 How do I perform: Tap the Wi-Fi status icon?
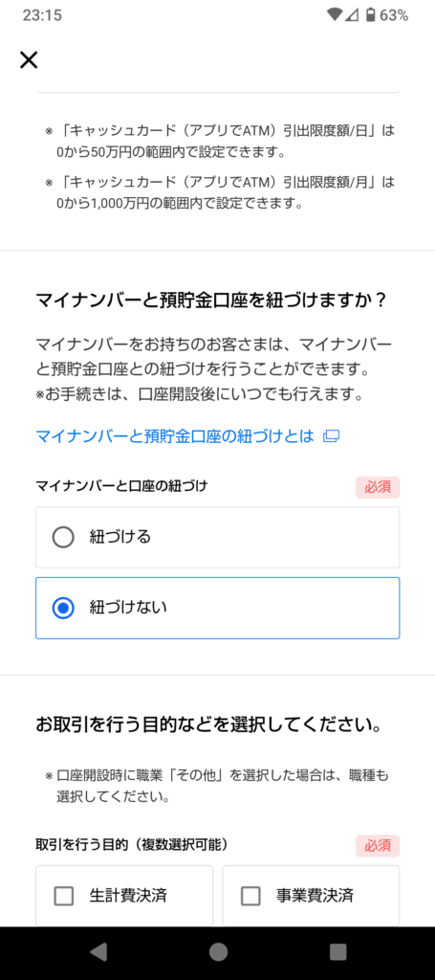334,15
